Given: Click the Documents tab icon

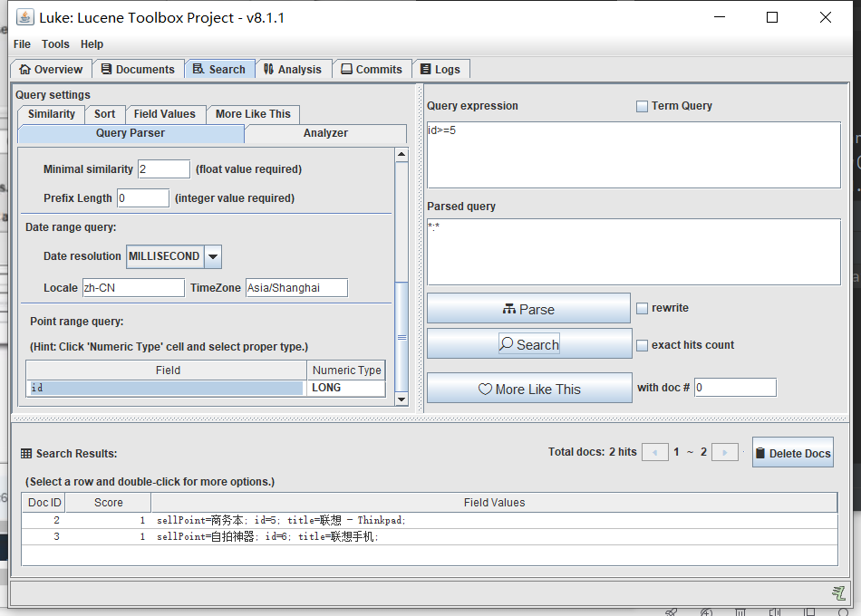Looking at the screenshot, I should (107, 69).
